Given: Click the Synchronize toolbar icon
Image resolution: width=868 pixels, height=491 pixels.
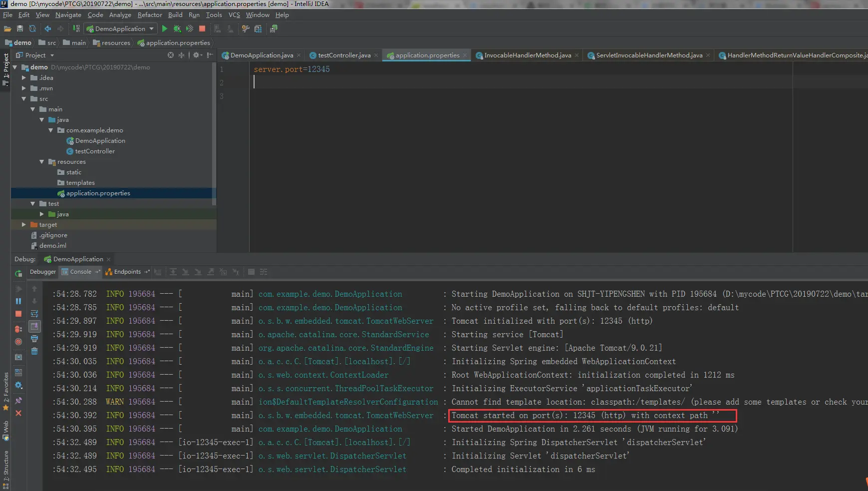Looking at the screenshot, I should (32, 29).
